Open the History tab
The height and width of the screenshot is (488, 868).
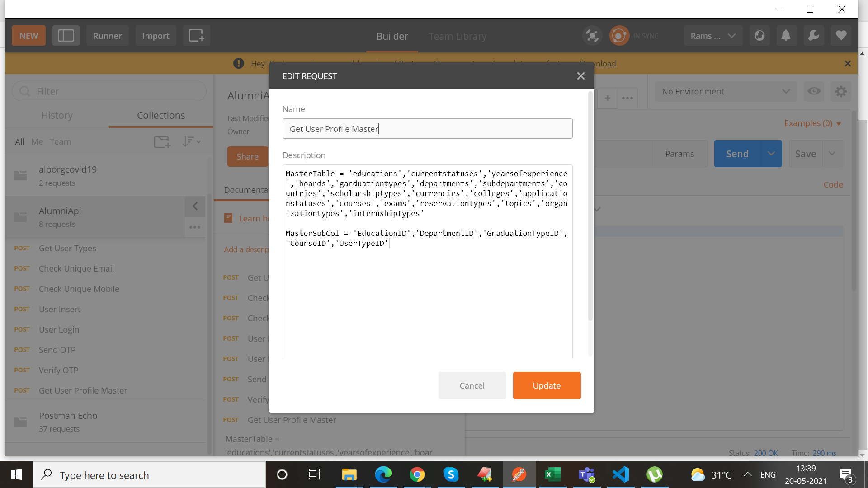click(57, 115)
